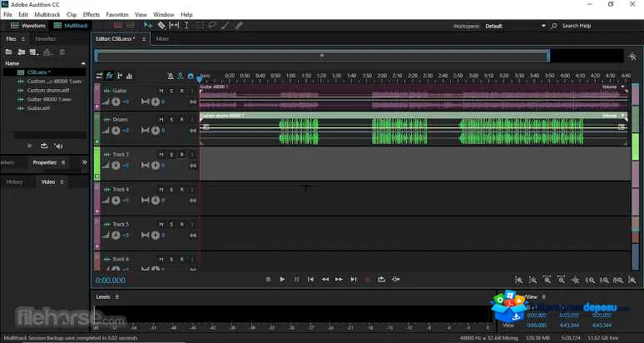Arm the Guitar track for record

[181, 91]
